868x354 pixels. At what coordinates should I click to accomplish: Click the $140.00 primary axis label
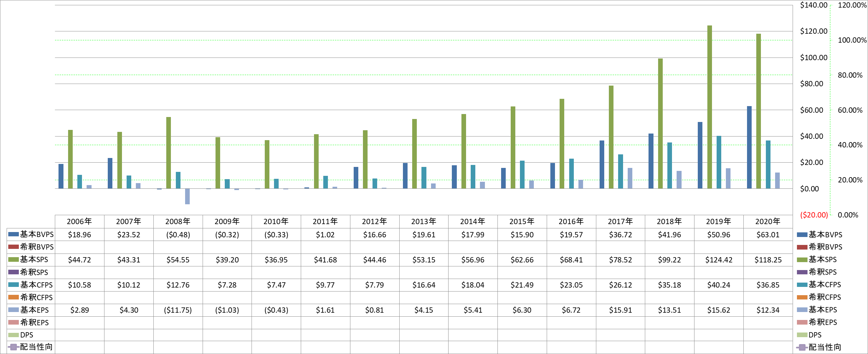pos(813,5)
